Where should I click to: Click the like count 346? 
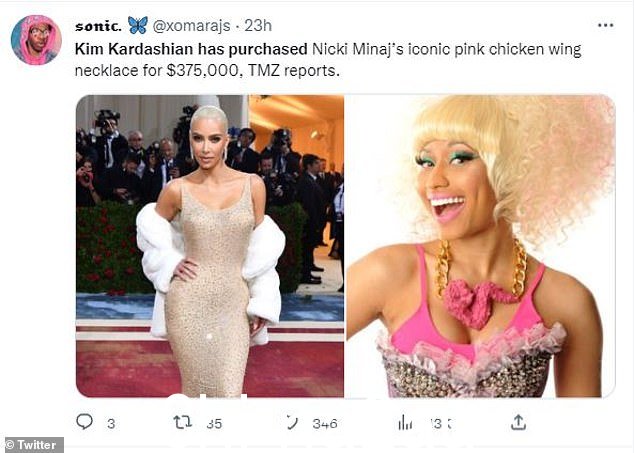tap(325, 424)
